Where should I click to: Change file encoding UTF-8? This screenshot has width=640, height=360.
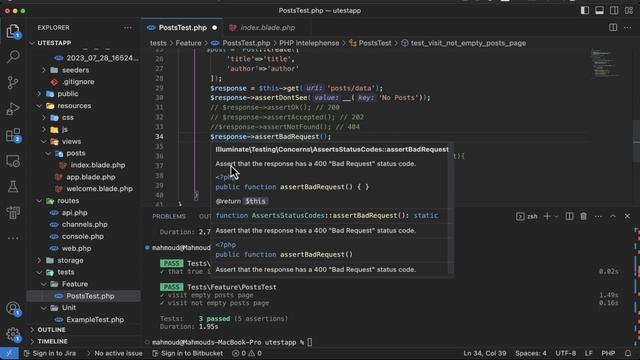[565, 353]
